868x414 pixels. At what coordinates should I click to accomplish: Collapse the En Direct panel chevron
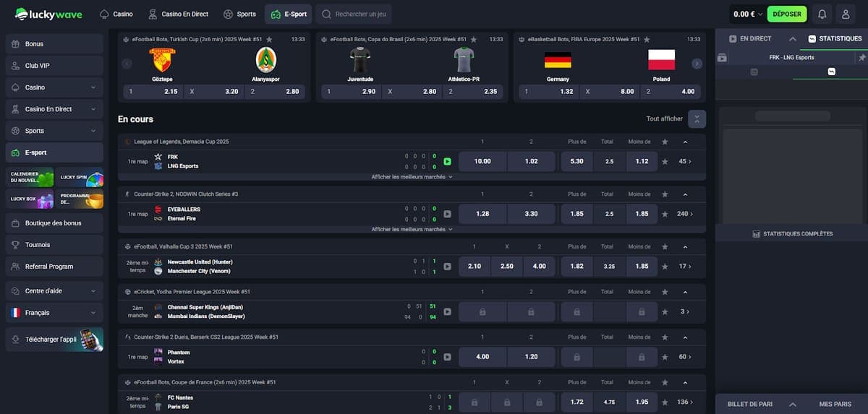tap(793, 38)
